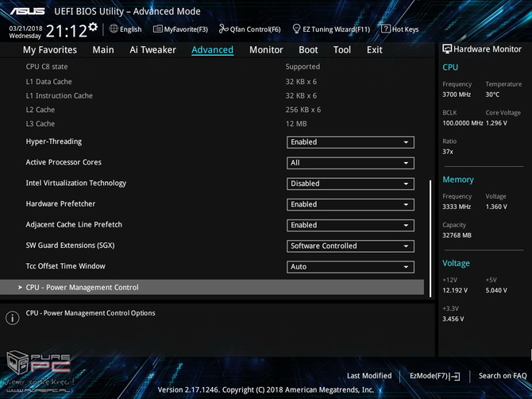Click the 03/21/2018 date text
532x399 pixels.
coord(25,28)
